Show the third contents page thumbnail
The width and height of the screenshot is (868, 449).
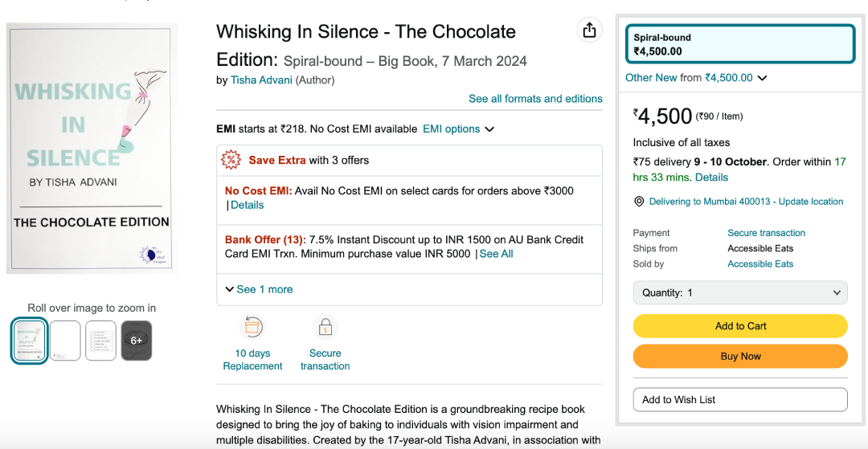pyautogui.click(x=100, y=341)
